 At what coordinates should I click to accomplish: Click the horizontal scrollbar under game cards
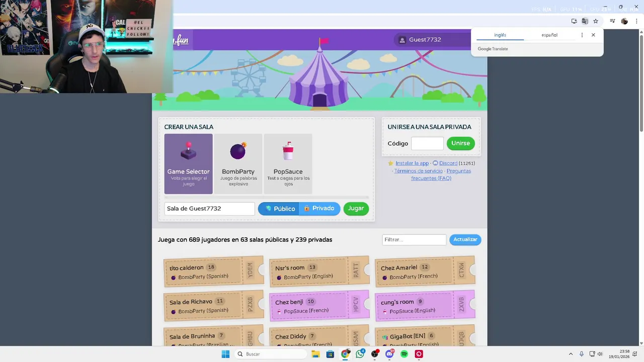tap(267, 198)
